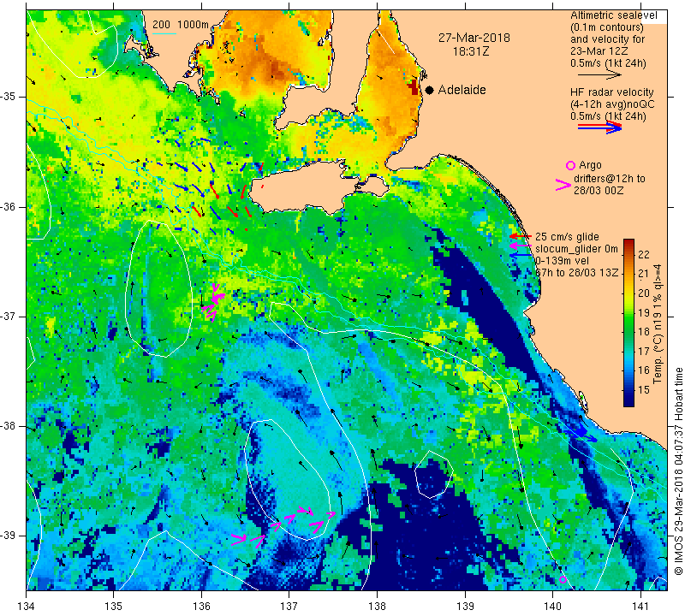This screenshot has height=616, width=685.
Task: Click the Temp. (°C) colorbar axis title
Action: coord(658,323)
